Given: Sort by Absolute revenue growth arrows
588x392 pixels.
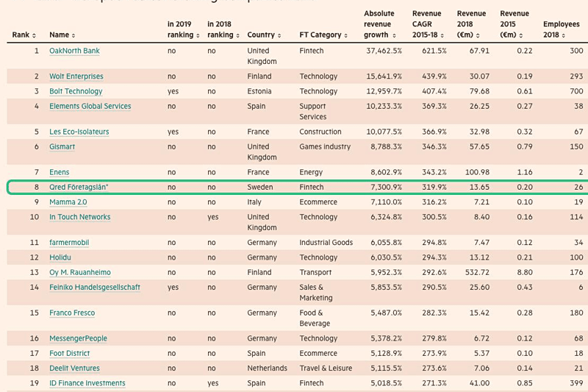Looking at the screenshot, I should coord(394,35).
